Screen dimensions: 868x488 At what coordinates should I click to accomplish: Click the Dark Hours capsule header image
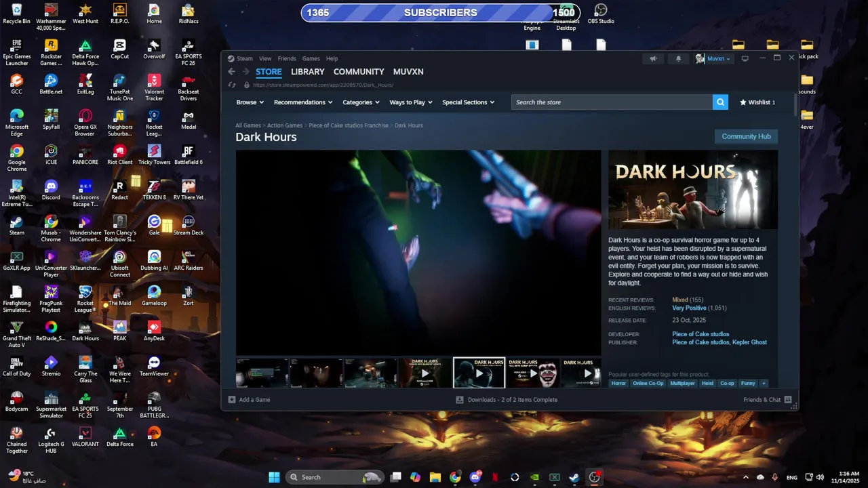pos(693,190)
